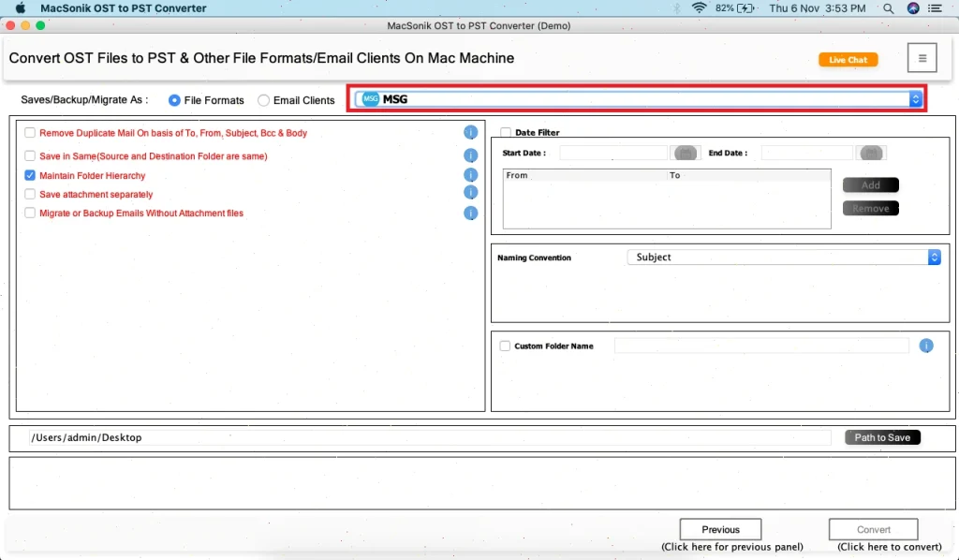Click the Previous button
The image size is (959, 560).
pyautogui.click(x=720, y=529)
